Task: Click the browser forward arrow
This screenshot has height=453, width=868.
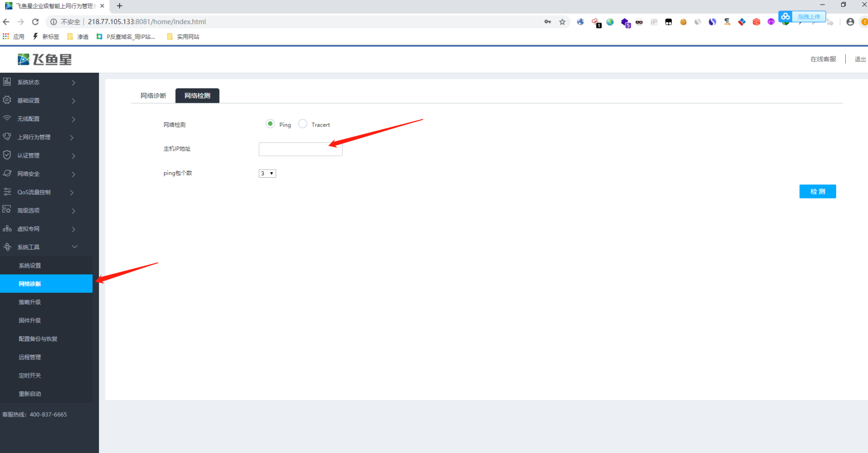Action: (x=21, y=22)
